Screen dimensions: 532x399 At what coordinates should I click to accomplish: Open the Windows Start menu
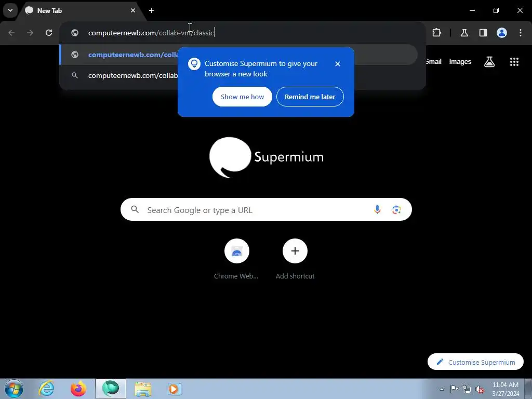pos(14,389)
